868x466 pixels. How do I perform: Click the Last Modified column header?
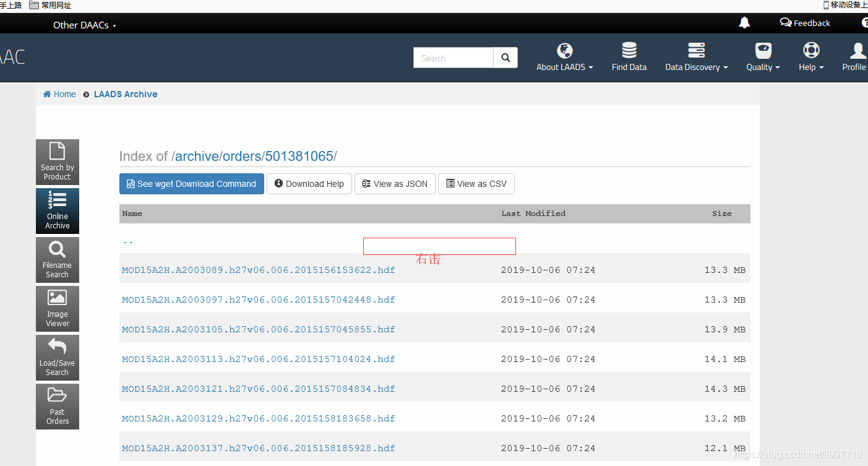533,214
